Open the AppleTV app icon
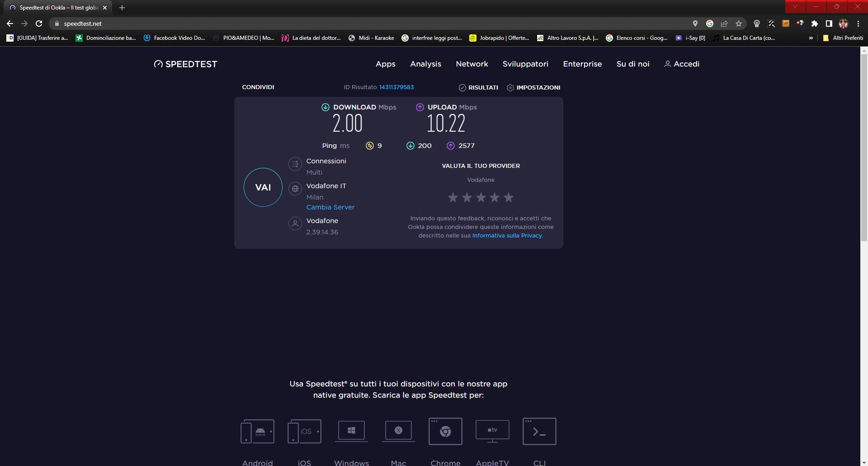868x466 pixels. (x=492, y=431)
